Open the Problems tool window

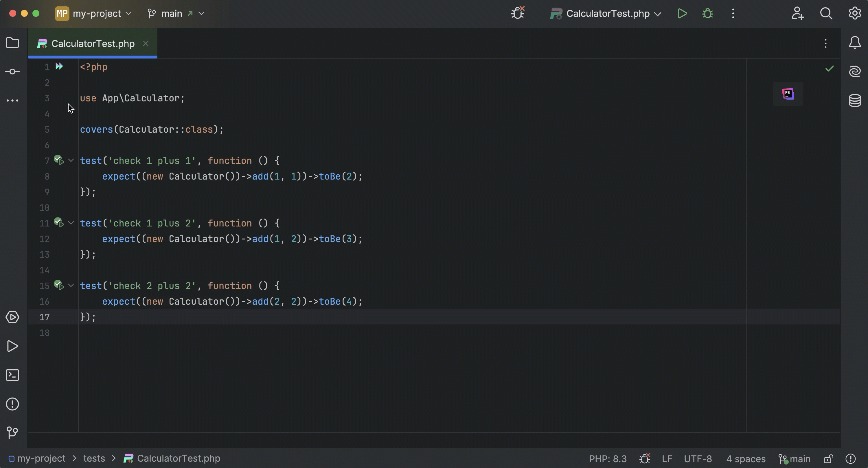12,404
